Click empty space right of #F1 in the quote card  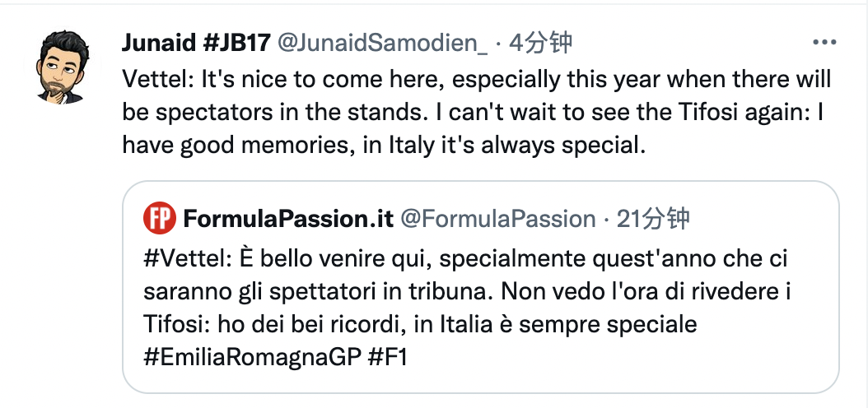[618, 358]
